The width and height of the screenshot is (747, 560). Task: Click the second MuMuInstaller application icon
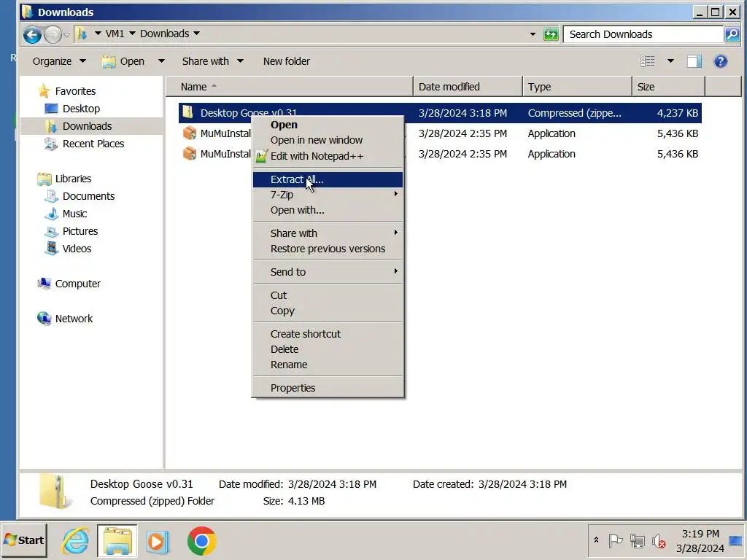tap(190, 154)
